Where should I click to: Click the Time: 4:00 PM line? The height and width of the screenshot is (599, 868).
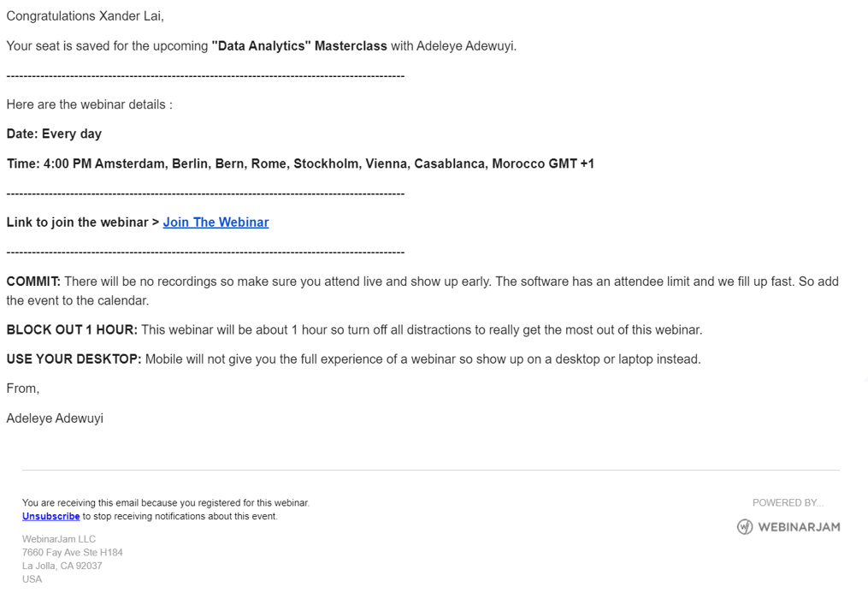coord(300,163)
